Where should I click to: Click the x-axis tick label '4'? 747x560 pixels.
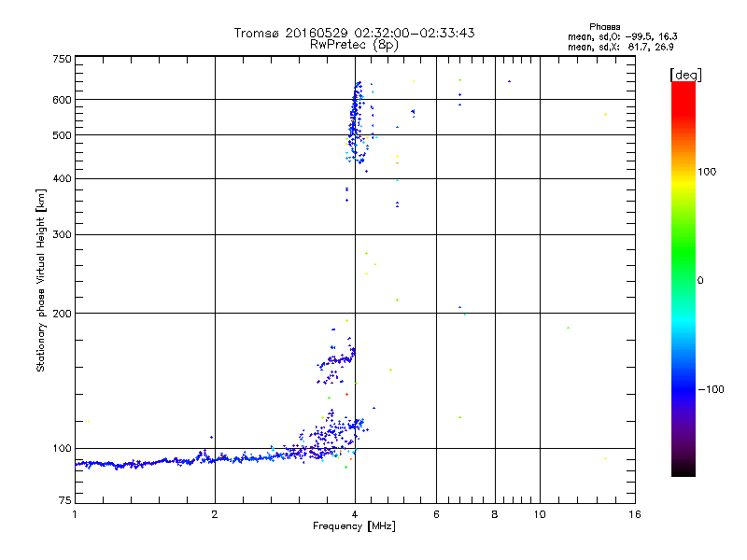[355, 514]
